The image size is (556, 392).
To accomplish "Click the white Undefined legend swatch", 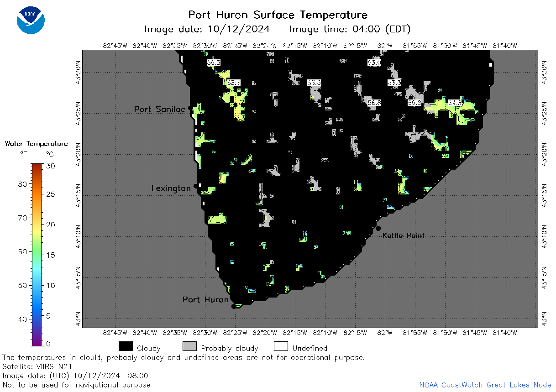I will click(x=281, y=347).
